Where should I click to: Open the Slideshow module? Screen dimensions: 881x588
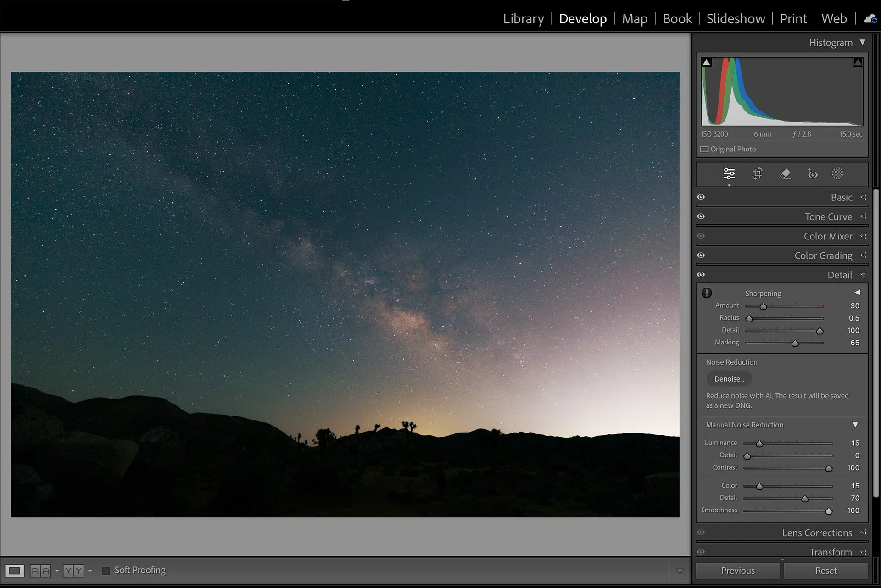tap(736, 19)
